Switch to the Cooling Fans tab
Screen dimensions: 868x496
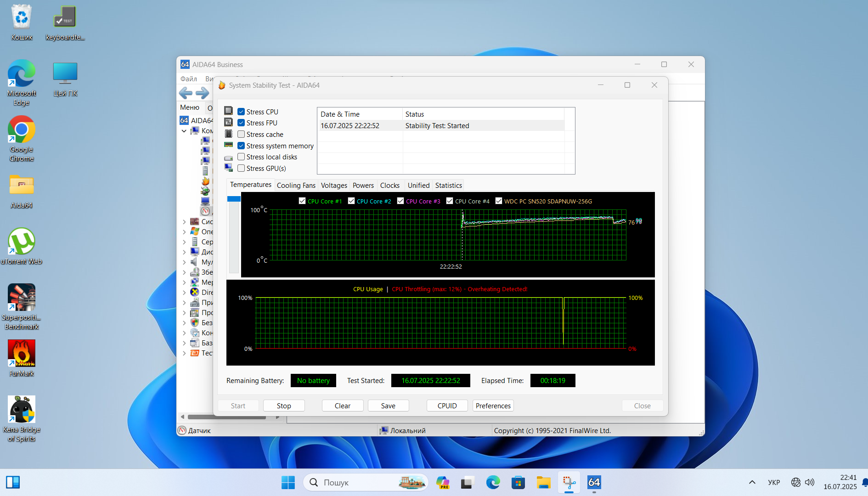(296, 185)
